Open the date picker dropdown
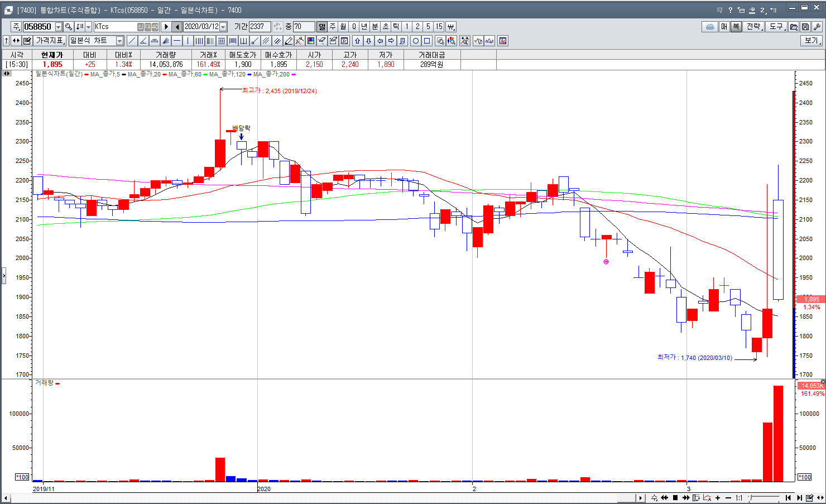 (x=223, y=27)
